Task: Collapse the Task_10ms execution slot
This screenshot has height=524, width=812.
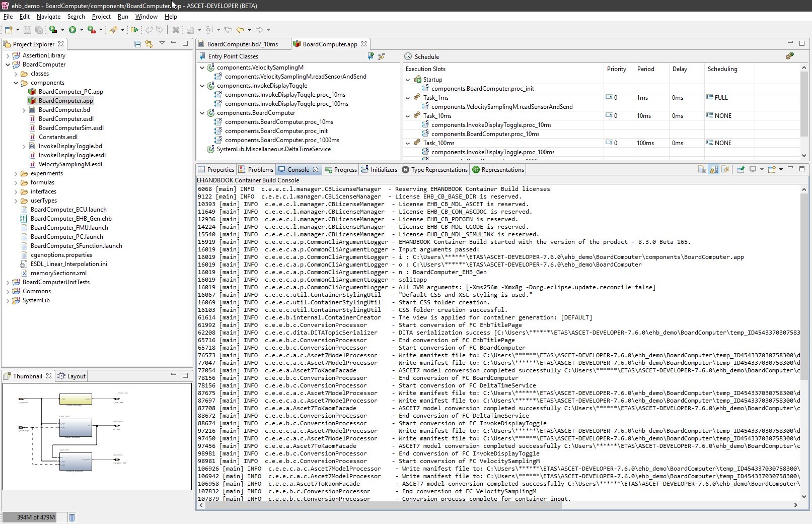Action: (408, 116)
